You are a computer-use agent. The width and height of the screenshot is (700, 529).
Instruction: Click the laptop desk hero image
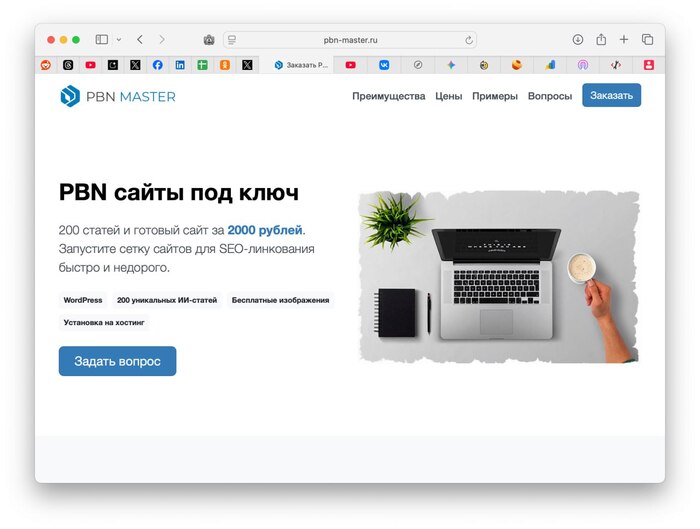(499, 277)
